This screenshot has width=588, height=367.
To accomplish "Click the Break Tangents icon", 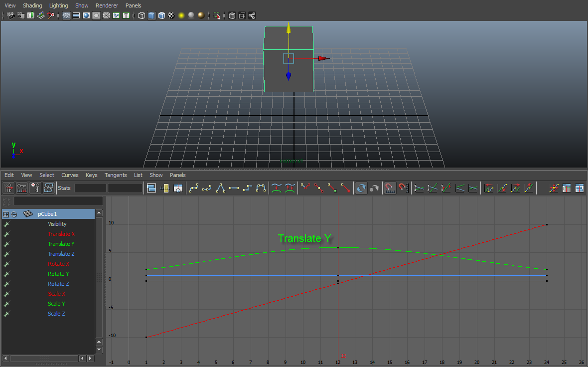I will point(305,188).
